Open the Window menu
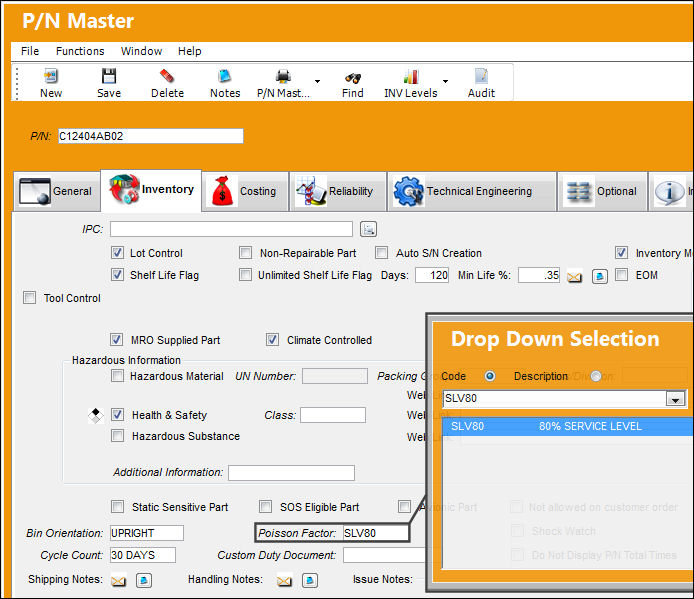 (x=142, y=51)
